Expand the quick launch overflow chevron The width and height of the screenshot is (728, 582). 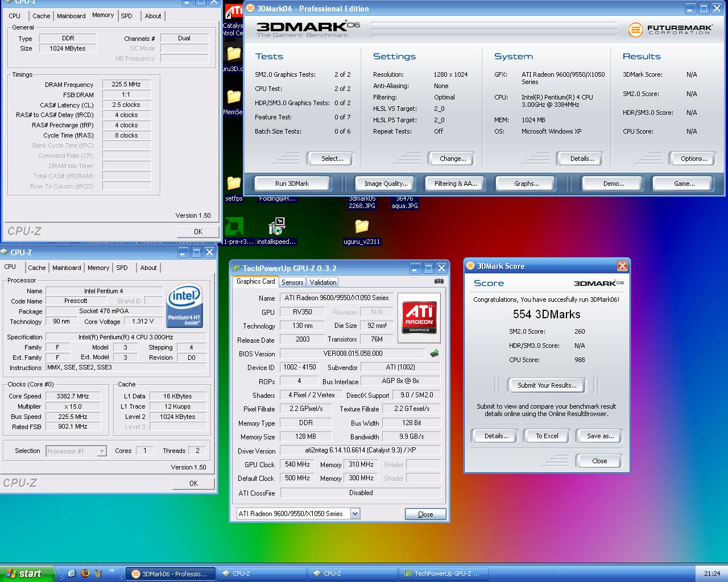click(x=112, y=571)
